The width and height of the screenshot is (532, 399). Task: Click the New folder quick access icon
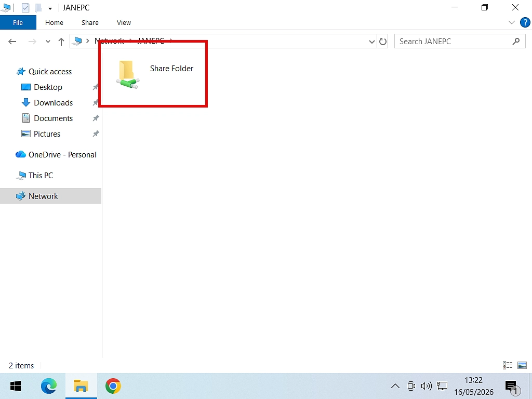pos(38,7)
